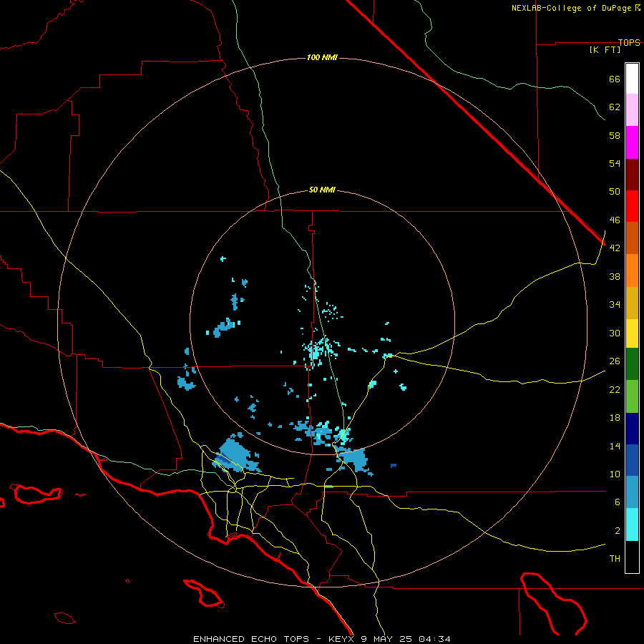The height and width of the screenshot is (644, 644).
Task: Click the '04:34' timestamp in the caption
Action: pyautogui.click(x=434, y=639)
